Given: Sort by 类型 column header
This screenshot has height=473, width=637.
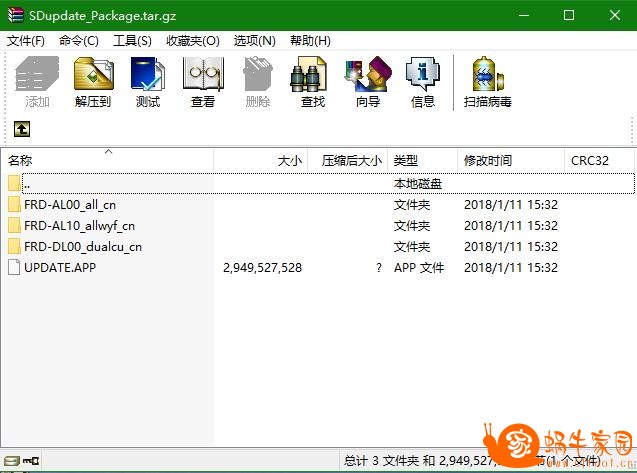Looking at the screenshot, I should click(422, 160).
